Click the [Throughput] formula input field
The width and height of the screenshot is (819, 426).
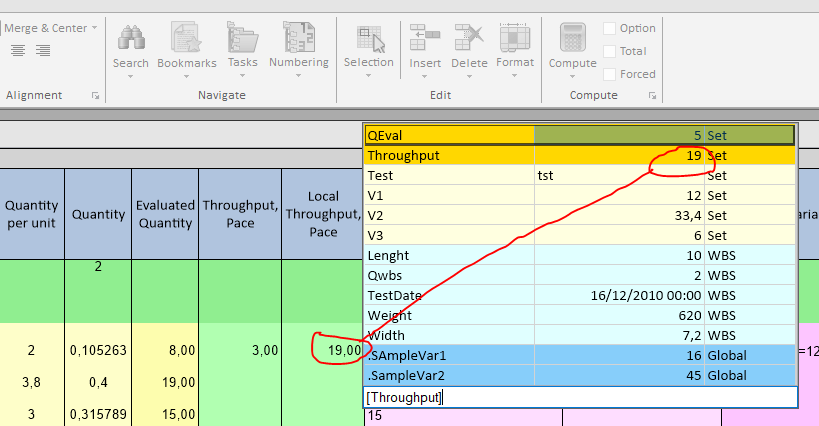579,397
